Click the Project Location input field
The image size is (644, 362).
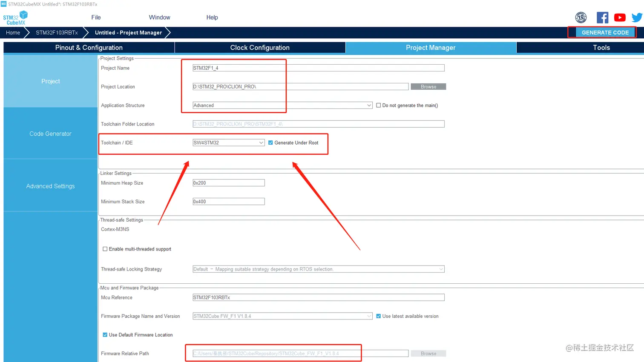[x=301, y=87]
